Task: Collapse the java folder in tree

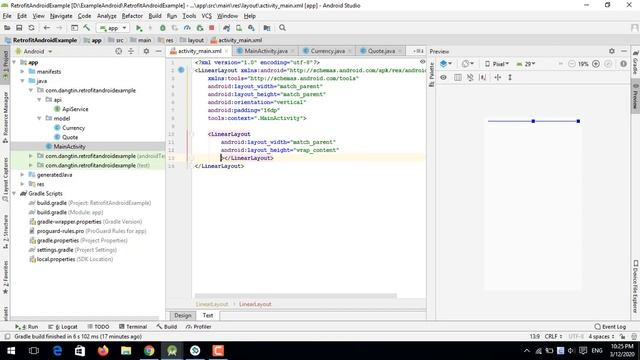Action: 22,81
